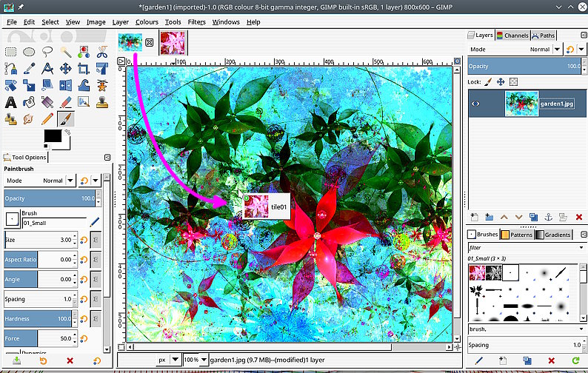Raise the layer with up arrow

504,217
